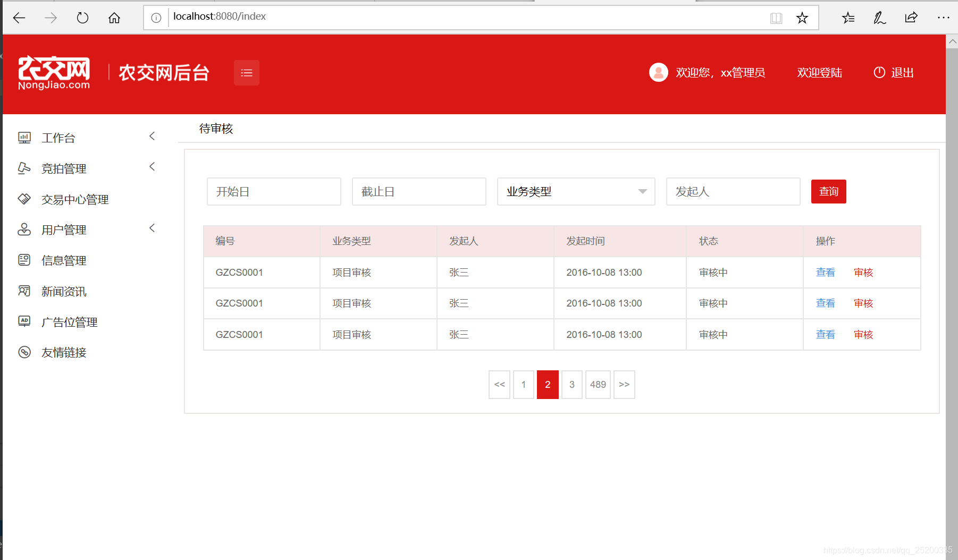Screen dimensions: 958x560
Task: Click the 交易中心管理 handshake icon
Action: [x=24, y=199]
